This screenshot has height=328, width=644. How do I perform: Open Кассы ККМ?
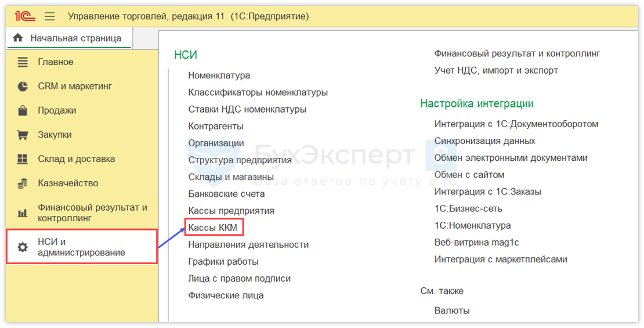tap(213, 228)
